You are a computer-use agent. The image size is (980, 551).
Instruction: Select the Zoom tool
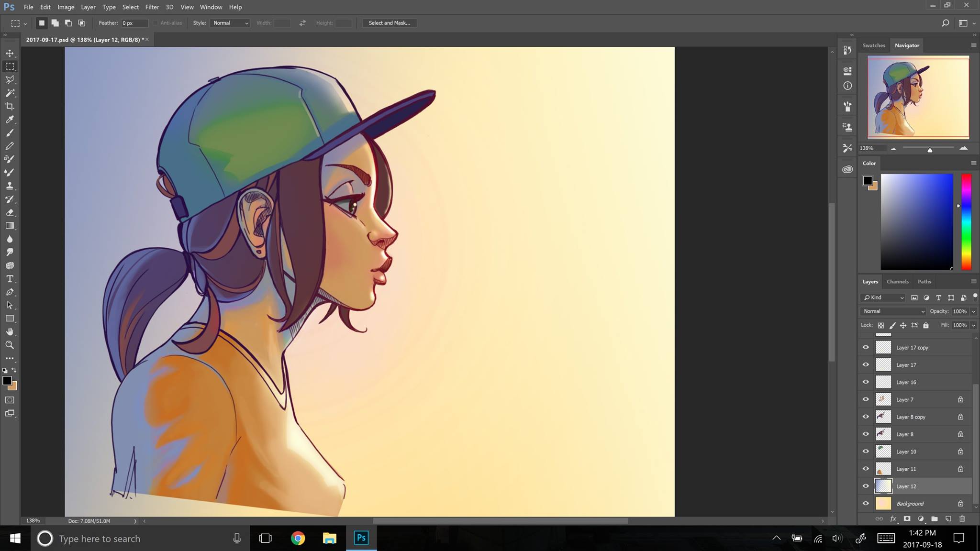(x=10, y=345)
